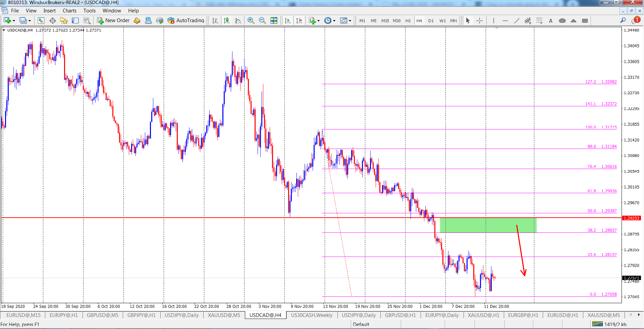Toggle the Terminal panel icon

coord(75,20)
